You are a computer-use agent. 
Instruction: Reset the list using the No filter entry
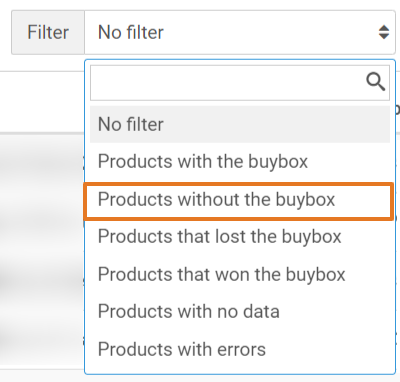click(240, 124)
